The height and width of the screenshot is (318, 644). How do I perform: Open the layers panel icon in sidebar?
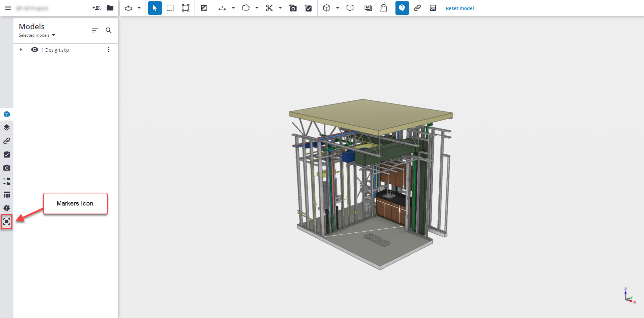click(7, 128)
